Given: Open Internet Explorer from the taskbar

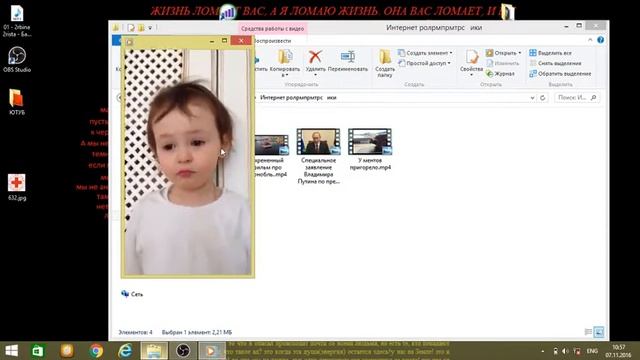Looking at the screenshot, I should [125, 351].
